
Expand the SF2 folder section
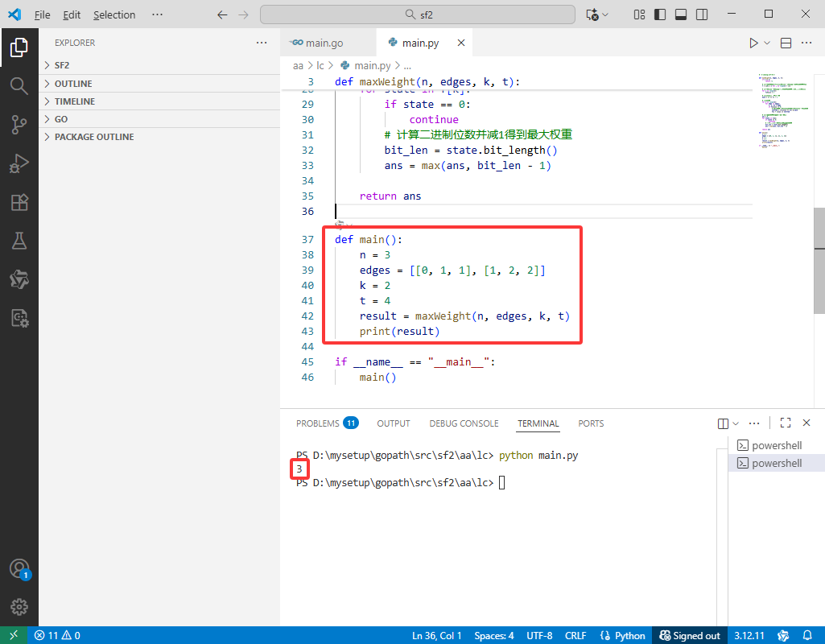pyautogui.click(x=159, y=65)
